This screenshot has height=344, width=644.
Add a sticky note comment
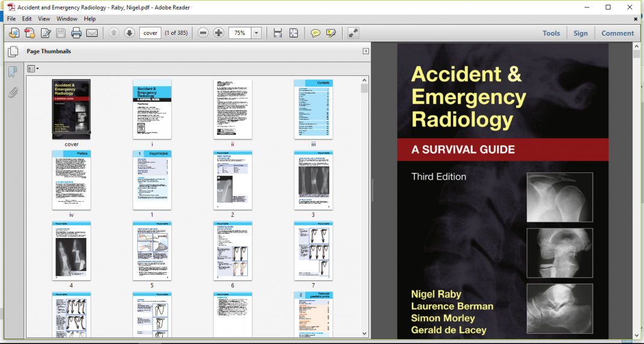pos(315,33)
